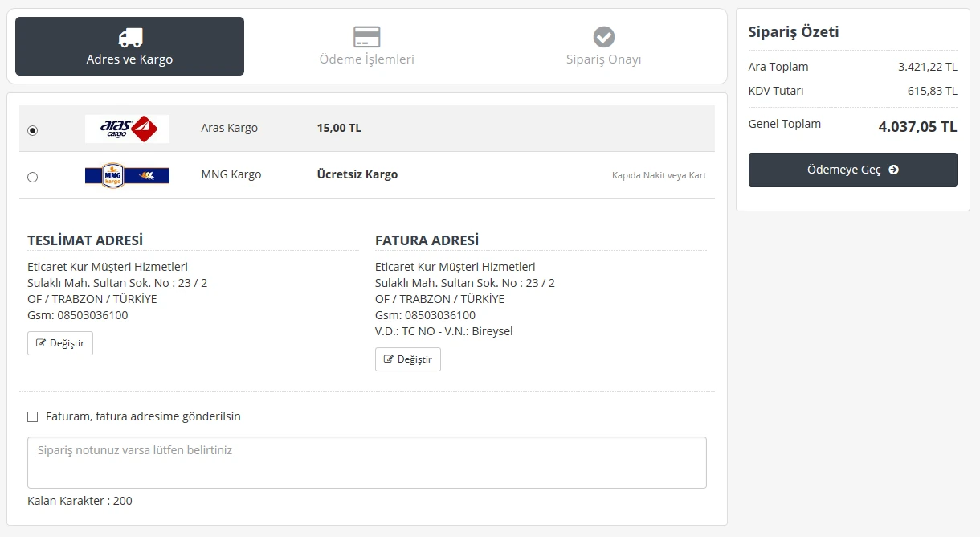Click pencil icon on delivery address Değiştir button

click(x=41, y=343)
